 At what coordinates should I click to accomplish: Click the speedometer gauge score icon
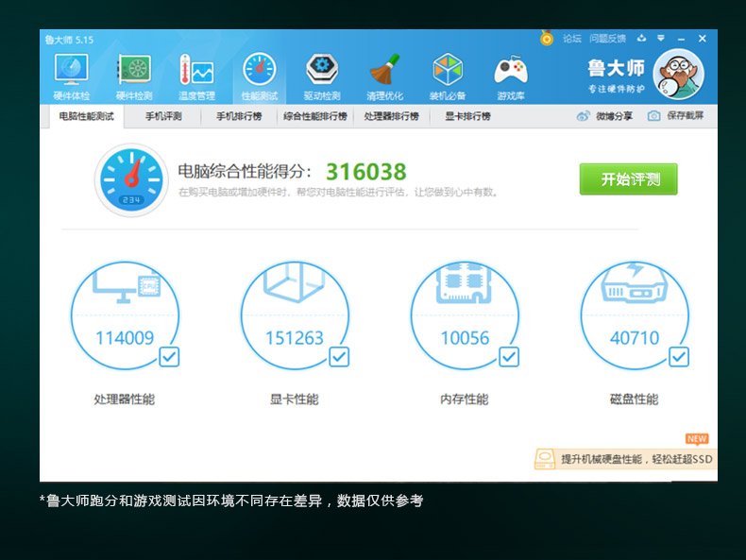point(131,180)
